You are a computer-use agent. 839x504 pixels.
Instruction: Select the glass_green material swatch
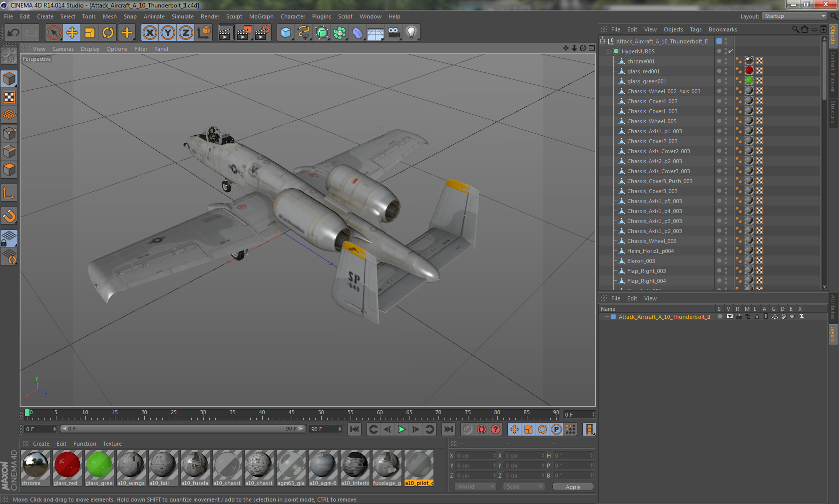coord(99,465)
